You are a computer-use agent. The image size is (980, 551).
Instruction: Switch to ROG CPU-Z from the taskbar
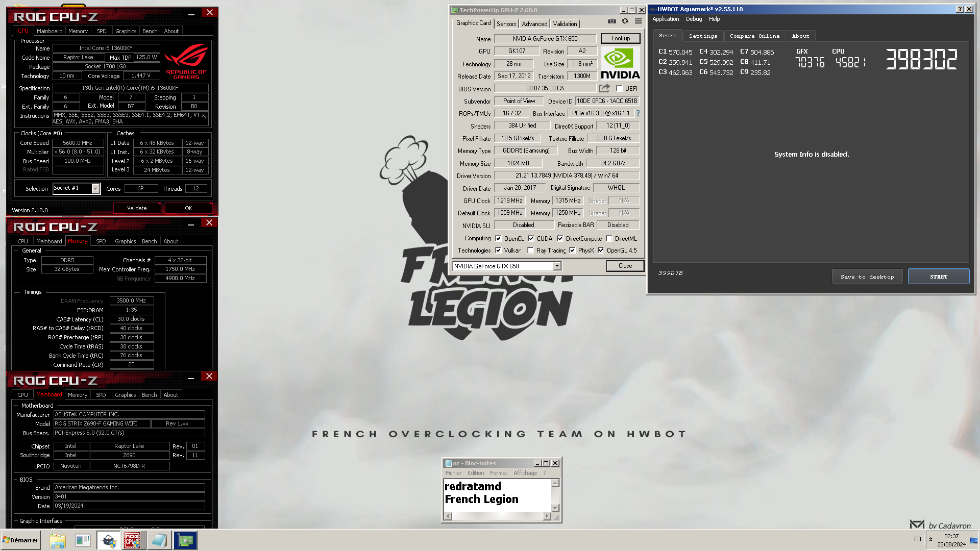pos(132,540)
